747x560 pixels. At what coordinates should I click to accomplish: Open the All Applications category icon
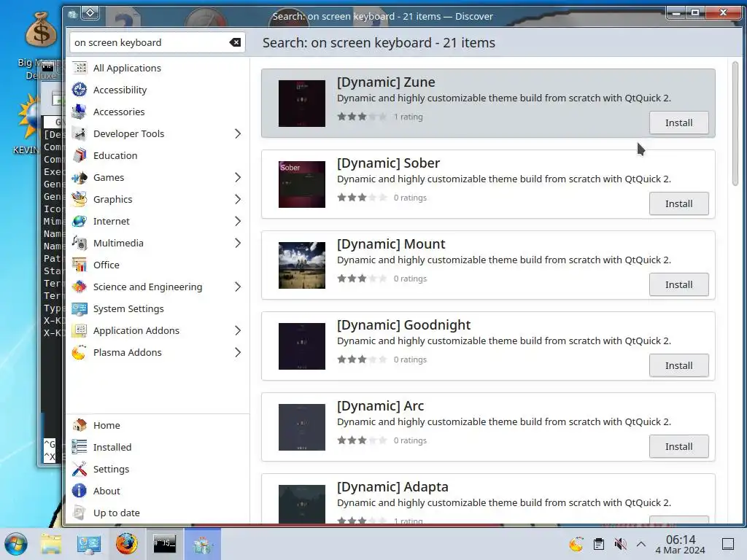tap(80, 68)
